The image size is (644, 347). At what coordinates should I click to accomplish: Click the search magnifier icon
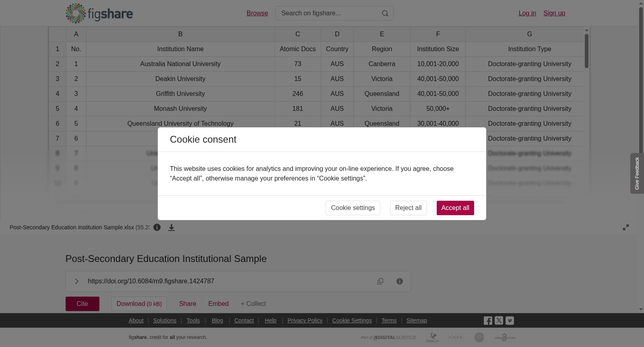385,13
